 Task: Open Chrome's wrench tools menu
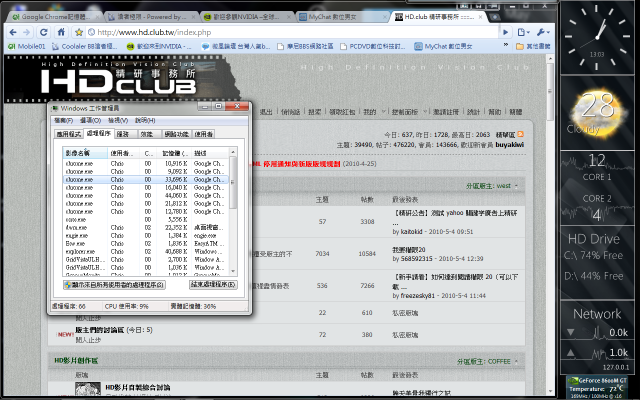coord(543,32)
